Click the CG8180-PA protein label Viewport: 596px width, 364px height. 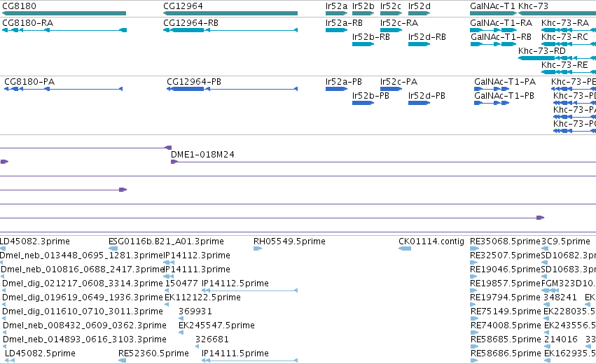click(x=29, y=82)
